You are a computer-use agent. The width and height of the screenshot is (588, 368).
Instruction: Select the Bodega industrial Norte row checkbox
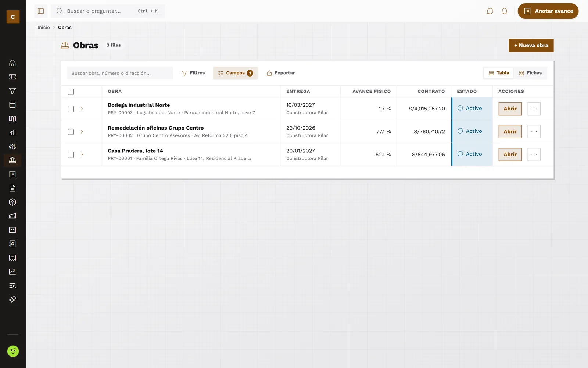click(71, 109)
